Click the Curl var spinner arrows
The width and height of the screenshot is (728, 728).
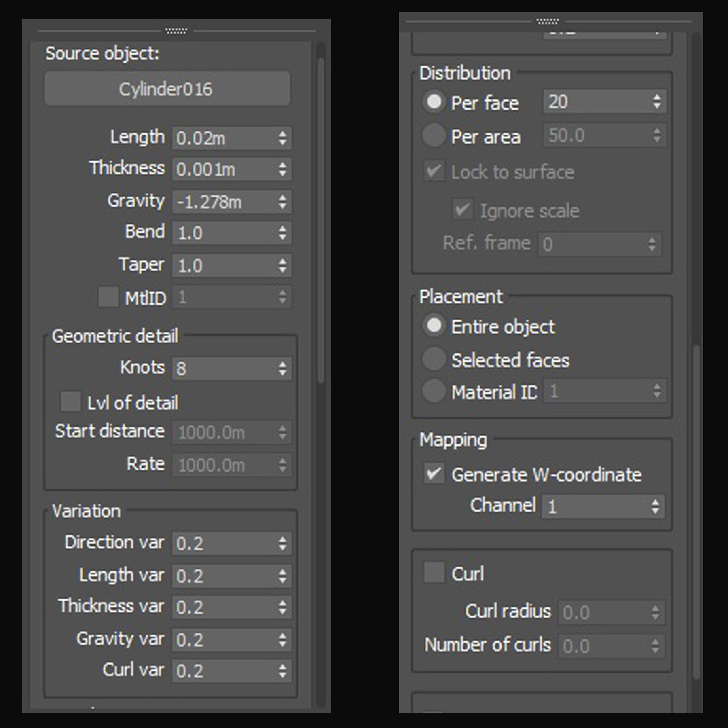click(x=283, y=671)
